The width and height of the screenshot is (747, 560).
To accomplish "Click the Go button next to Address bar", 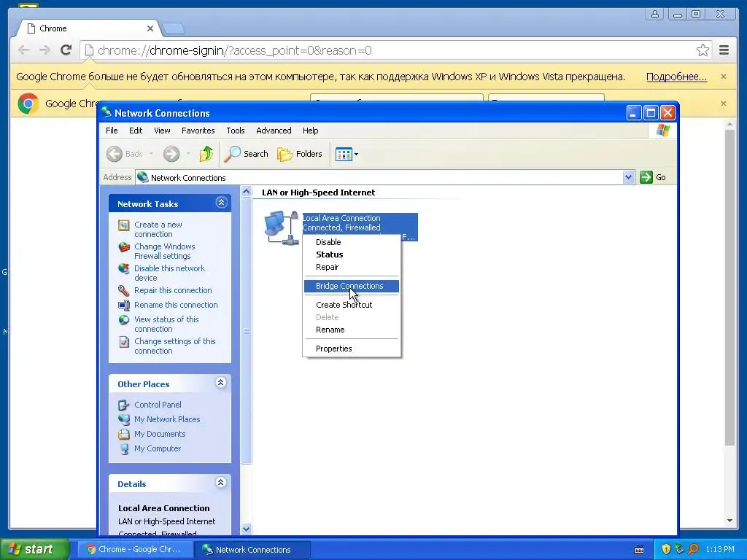I will click(653, 177).
